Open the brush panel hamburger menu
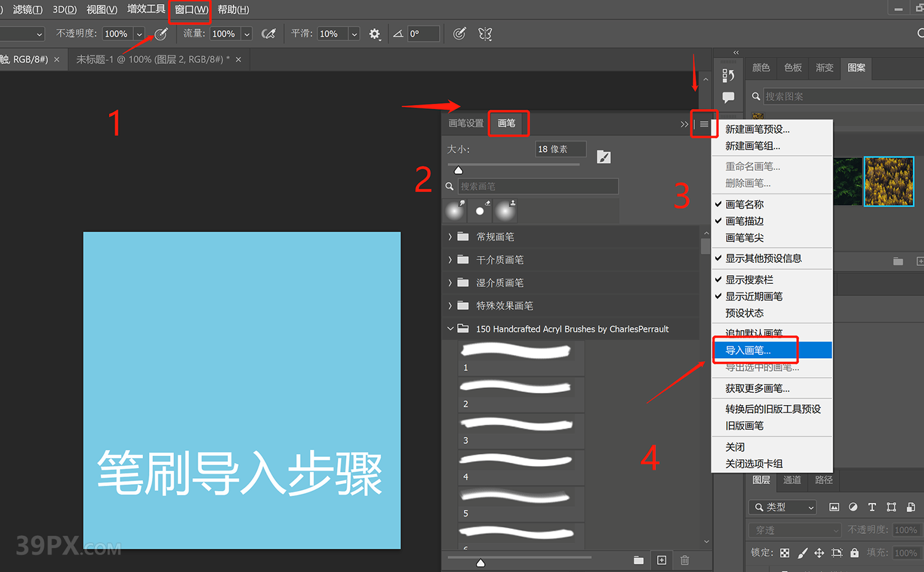The image size is (924, 572). coord(704,124)
